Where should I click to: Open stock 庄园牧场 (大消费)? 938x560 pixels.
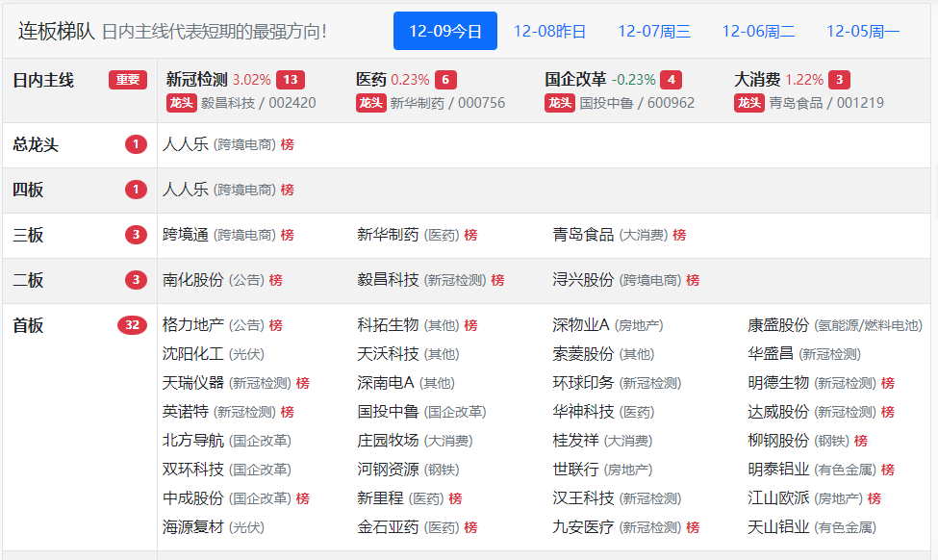(x=388, y=441)
